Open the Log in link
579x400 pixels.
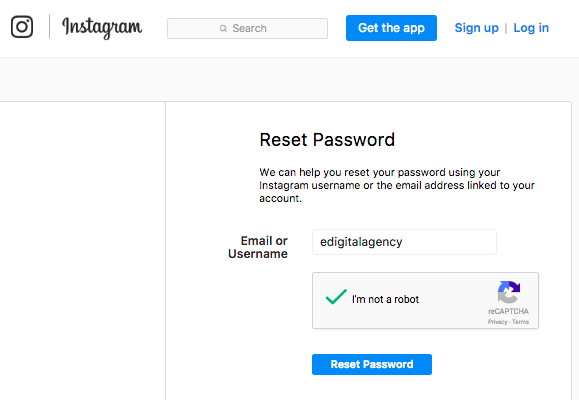531,28
